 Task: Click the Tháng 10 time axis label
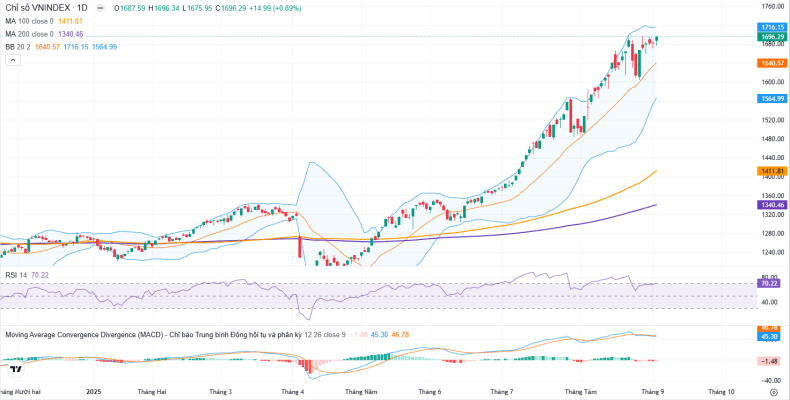click(722, 391)
